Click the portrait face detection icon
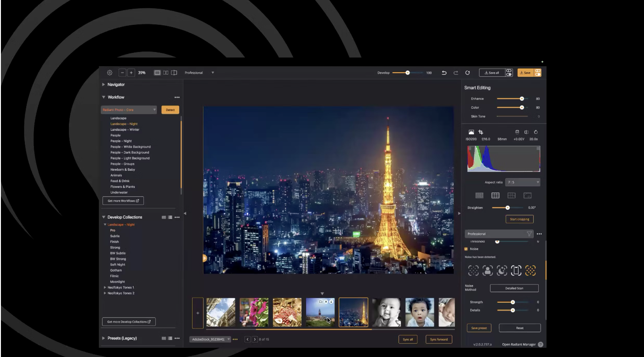The height and width of the screenshot is (357, 644). 487,271
